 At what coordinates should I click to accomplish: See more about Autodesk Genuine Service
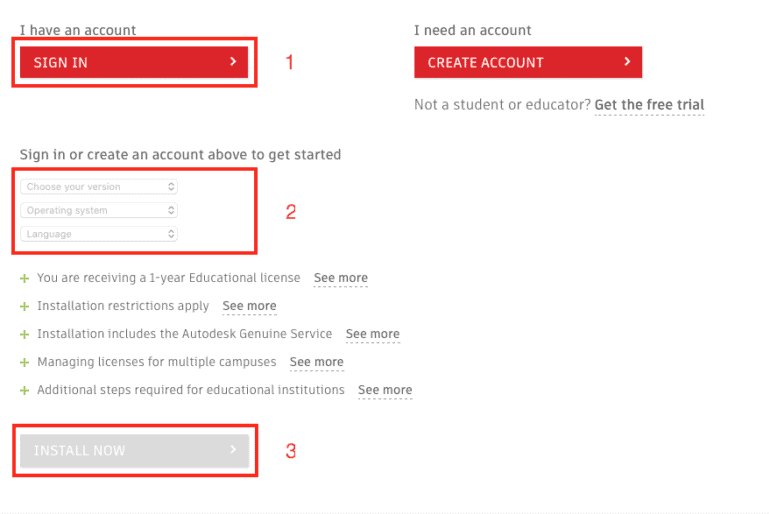(x=373, y=334)
